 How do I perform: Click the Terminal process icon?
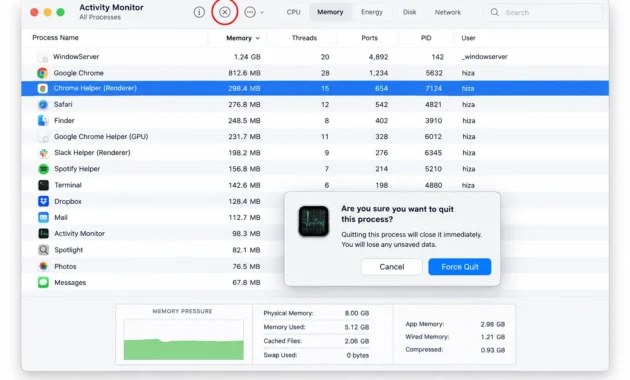click(43, 185)
